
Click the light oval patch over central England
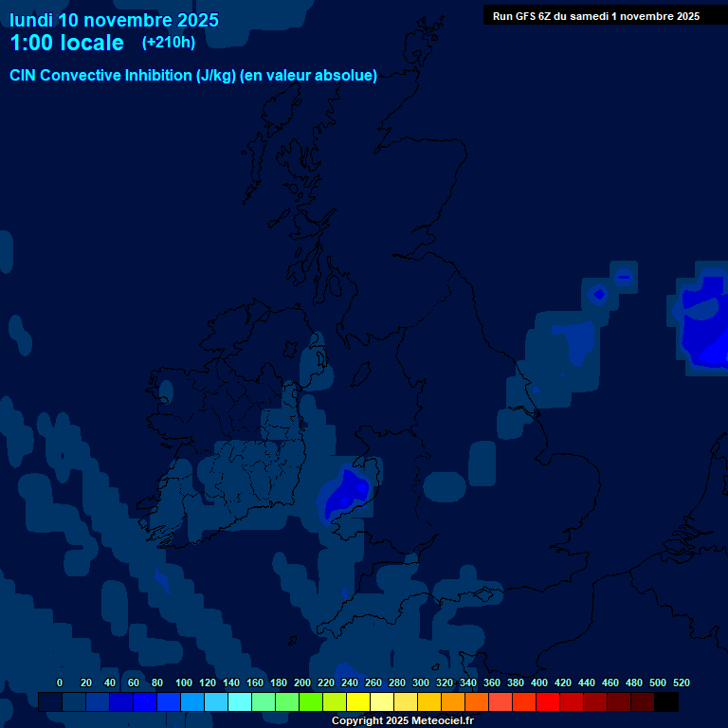pyautogui.click(x=445, y=487)
